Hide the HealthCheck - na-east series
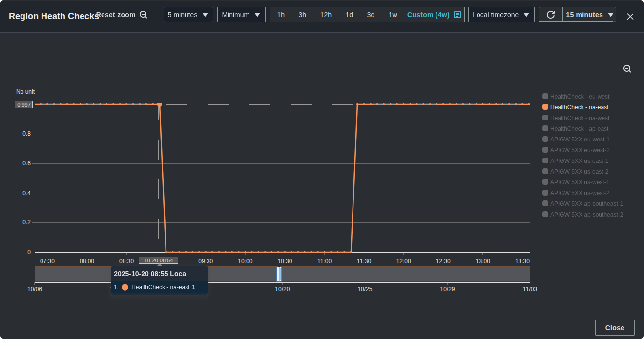 [x=576, y=107]
